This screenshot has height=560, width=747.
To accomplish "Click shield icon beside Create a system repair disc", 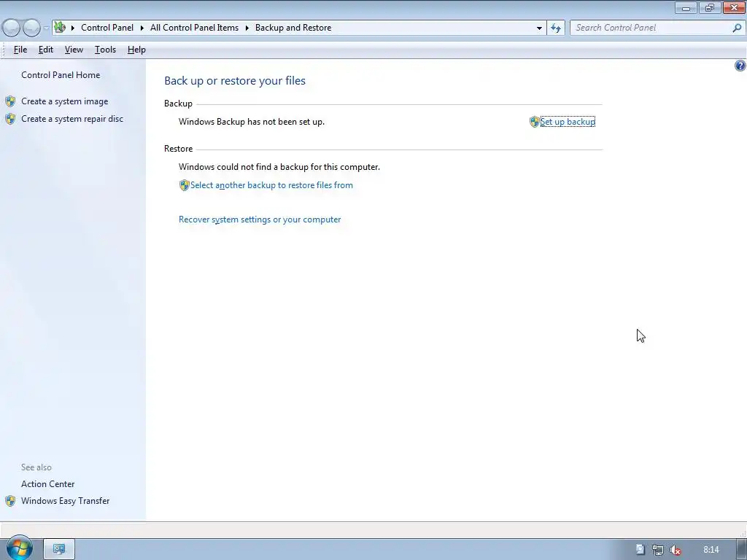I will point(10,119).
